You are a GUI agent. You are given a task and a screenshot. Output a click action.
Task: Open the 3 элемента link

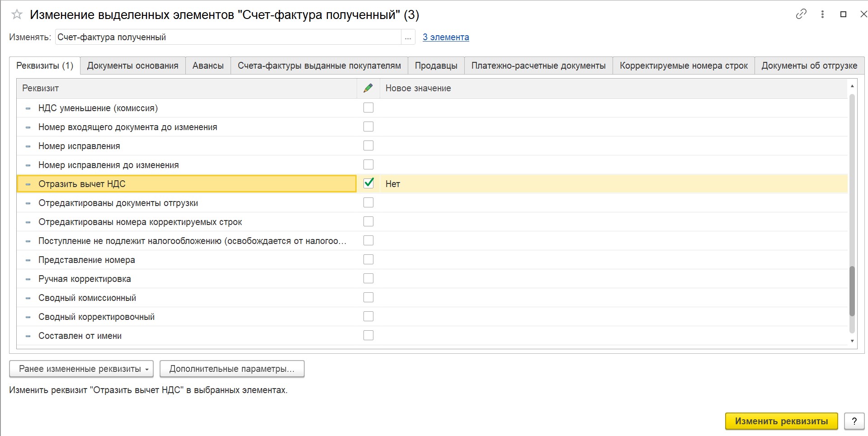446,37
